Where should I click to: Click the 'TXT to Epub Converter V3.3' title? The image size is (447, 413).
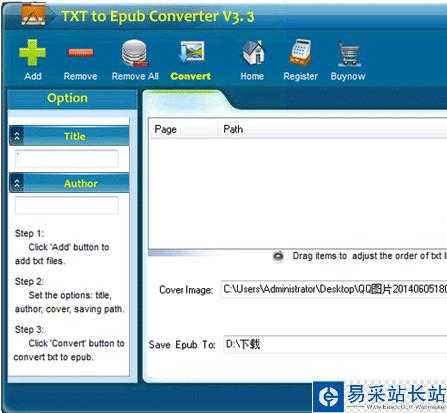(x=158, y=16)
